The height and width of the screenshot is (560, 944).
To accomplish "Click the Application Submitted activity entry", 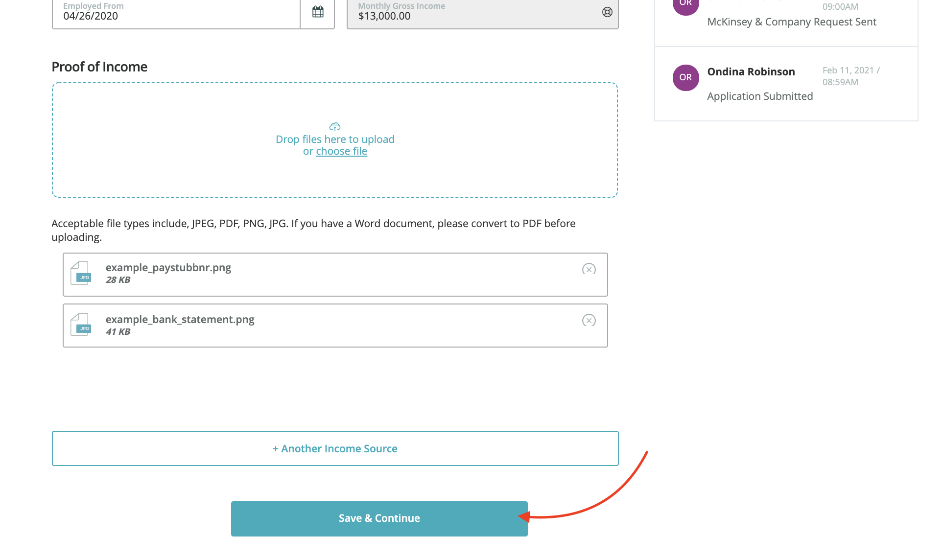I will pyautogui.click(x=760, y=96).
